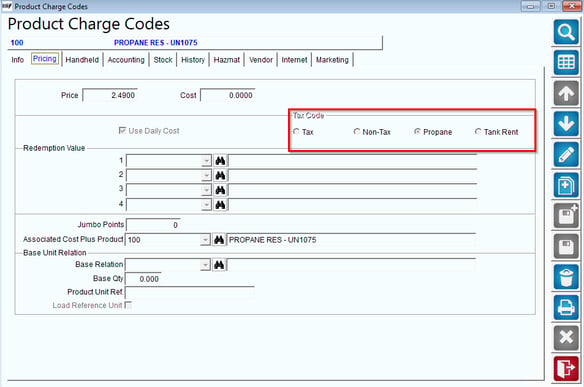The height and width of the screenshot is (387, 584).
Task: Click the printer icon
Action: click(566, 307)
